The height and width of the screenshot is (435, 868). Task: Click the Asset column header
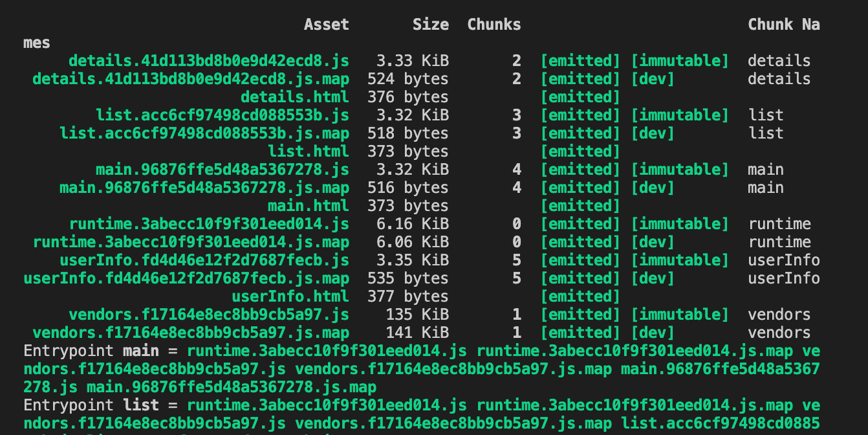pyautogui.click(x=327, y=25)
